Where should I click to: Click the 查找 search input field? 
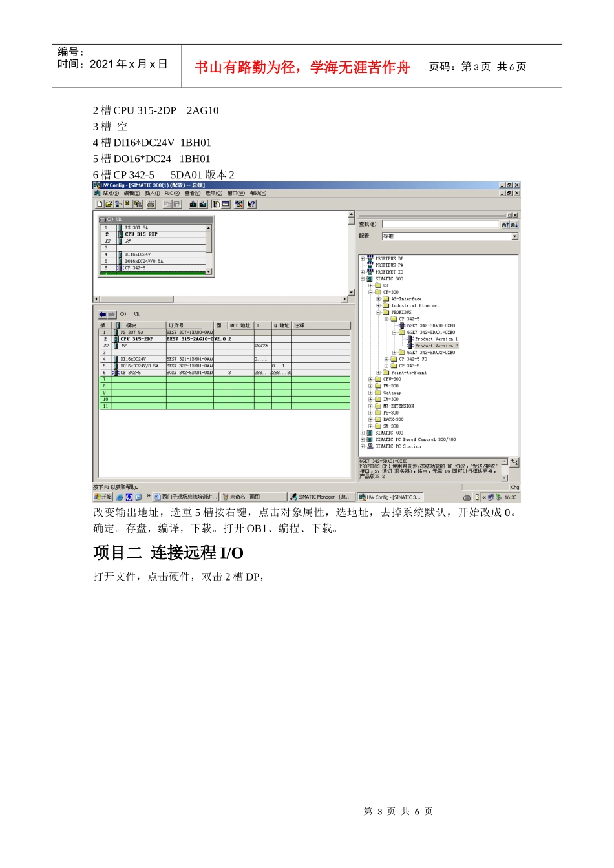pyautogui.click(x=440, y=225)
